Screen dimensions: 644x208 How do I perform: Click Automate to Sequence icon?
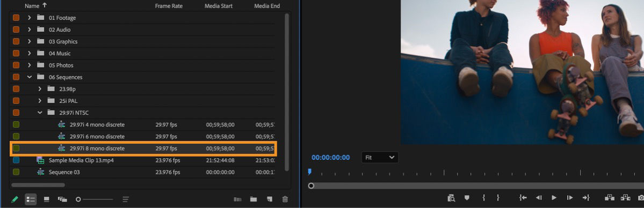(x=237, y=199)
